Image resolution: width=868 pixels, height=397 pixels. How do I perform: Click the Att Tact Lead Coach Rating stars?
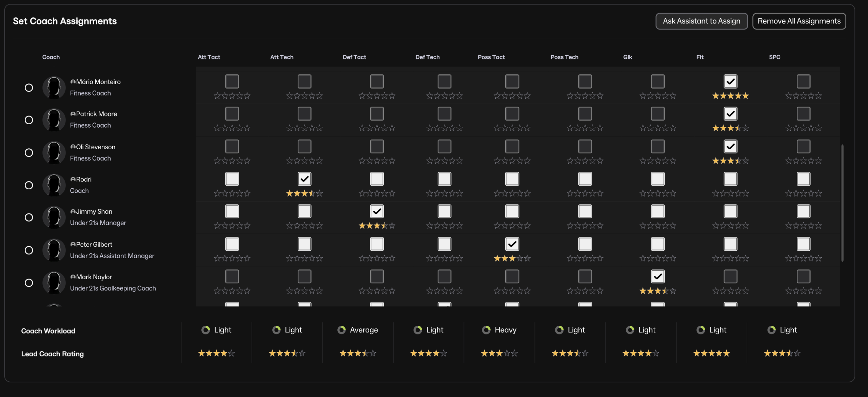coord(216,353)
